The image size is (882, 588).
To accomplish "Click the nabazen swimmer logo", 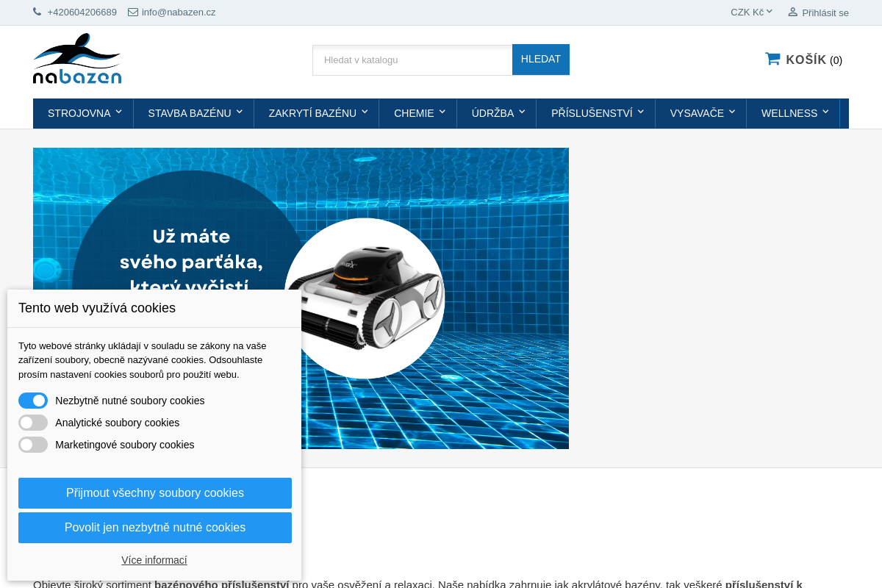I will [x=77, y=59].
